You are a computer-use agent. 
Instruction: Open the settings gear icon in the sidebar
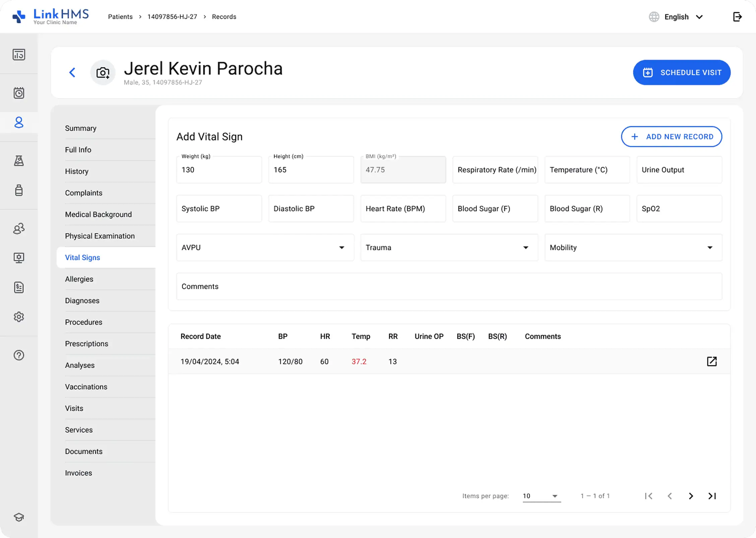click(19, 317)
